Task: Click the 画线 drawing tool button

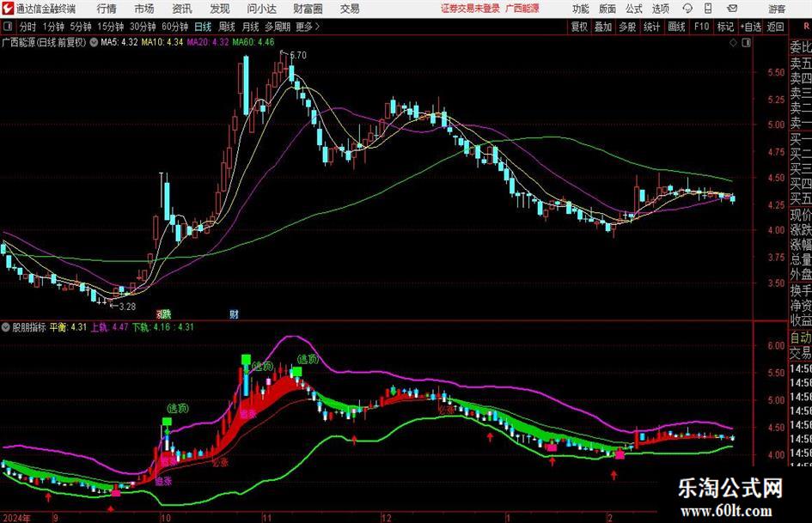Action: click(x=676, y=27)
